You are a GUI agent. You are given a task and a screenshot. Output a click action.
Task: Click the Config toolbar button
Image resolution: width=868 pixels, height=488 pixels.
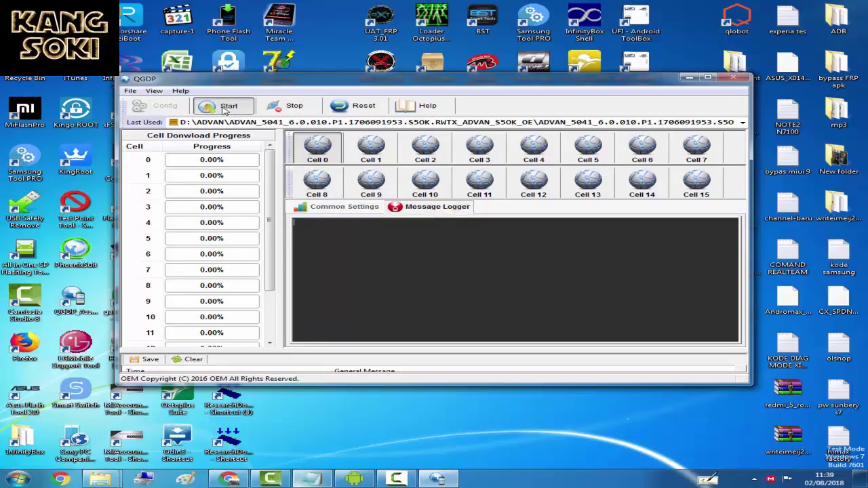coord(155,106)
